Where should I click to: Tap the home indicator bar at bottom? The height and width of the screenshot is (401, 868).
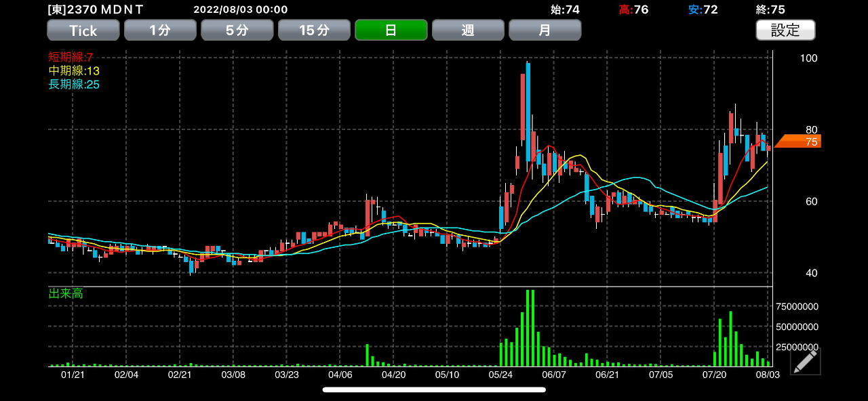434,389
